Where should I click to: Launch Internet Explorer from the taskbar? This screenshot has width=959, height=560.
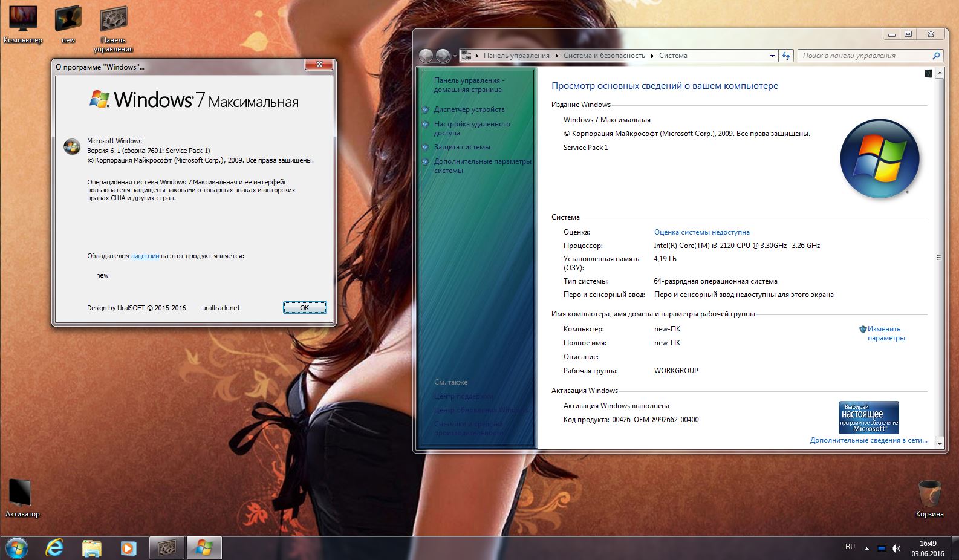[54, 548]
